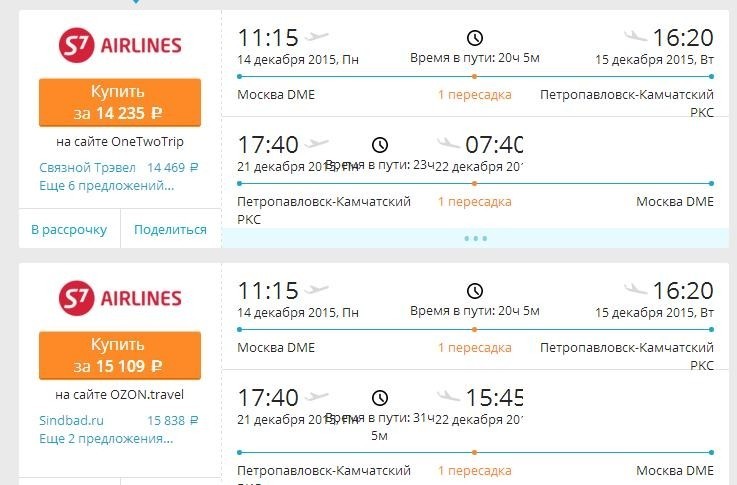Click '1 пересадка' label on first return flight
737x485 pixels.
475,202
